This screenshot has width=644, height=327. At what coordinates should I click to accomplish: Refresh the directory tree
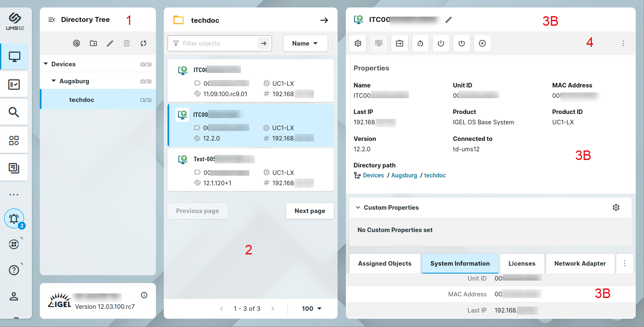point(143,44)
